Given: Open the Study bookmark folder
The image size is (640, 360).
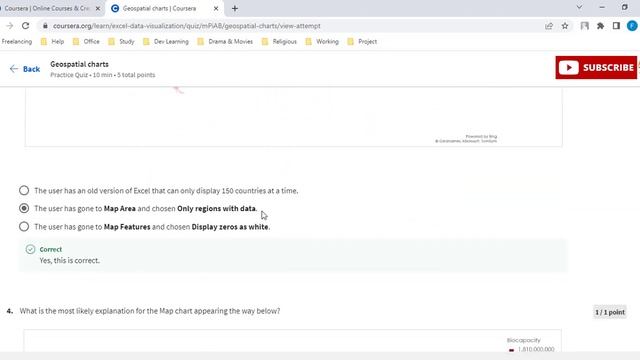Looking at the screenshot, I should coord(122,42).
